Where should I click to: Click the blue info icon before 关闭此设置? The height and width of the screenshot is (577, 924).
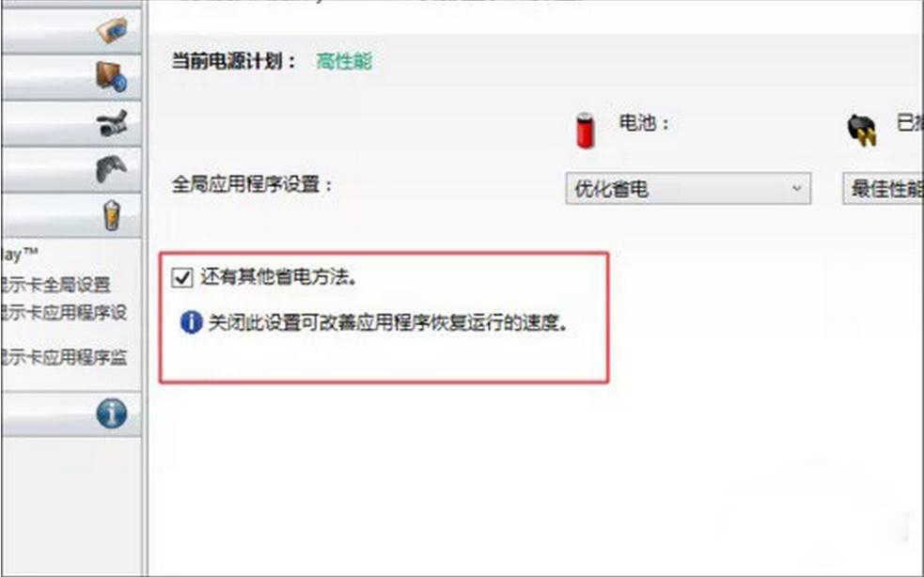coord(191,322)
